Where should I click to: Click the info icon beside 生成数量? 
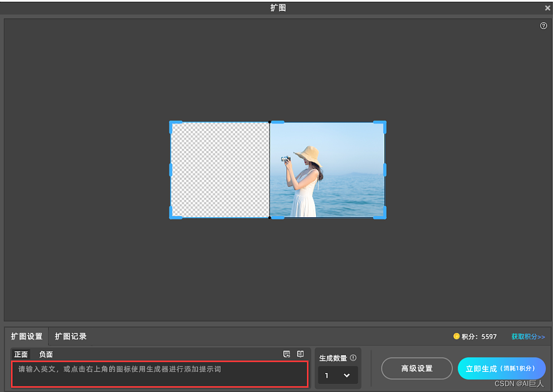pyautogui.click(x=353, y=358)
